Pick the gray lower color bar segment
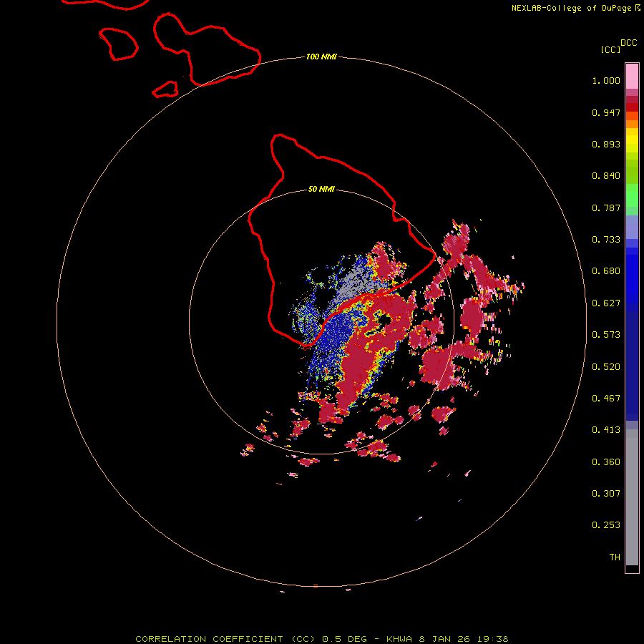The height and width of the screenshot is (644, 644). click(x=632, y=497)
